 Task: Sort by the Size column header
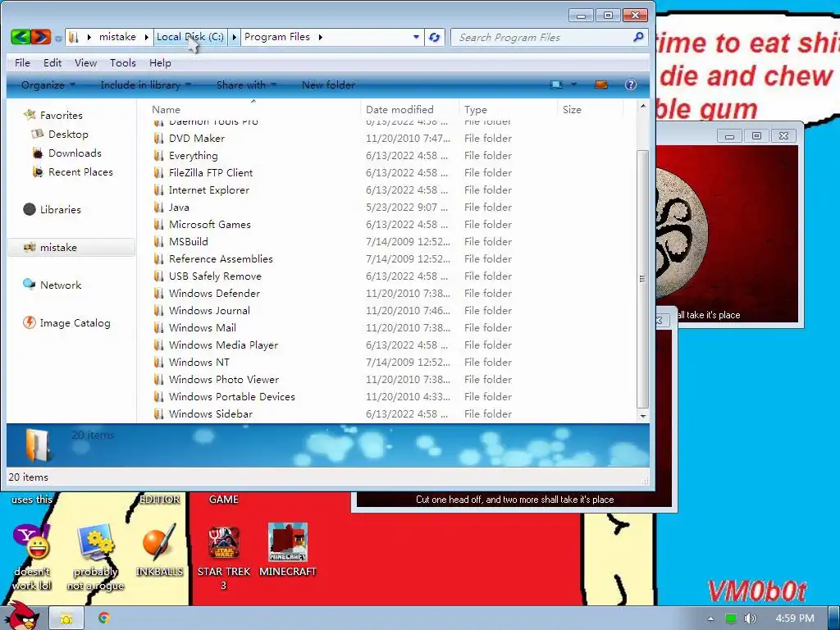591,109
